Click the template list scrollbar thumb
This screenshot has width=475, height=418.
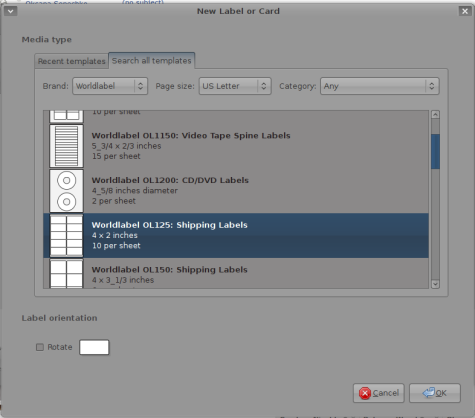[435, 151]
